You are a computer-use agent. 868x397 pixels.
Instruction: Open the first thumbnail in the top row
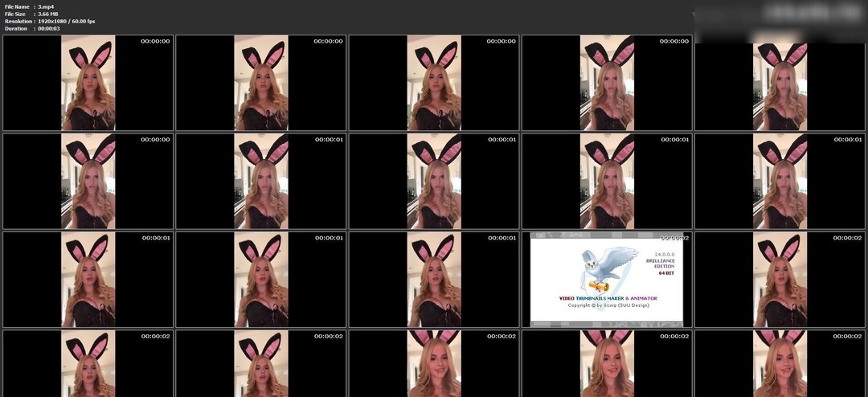pyautogui.click(x=88, y=83)
